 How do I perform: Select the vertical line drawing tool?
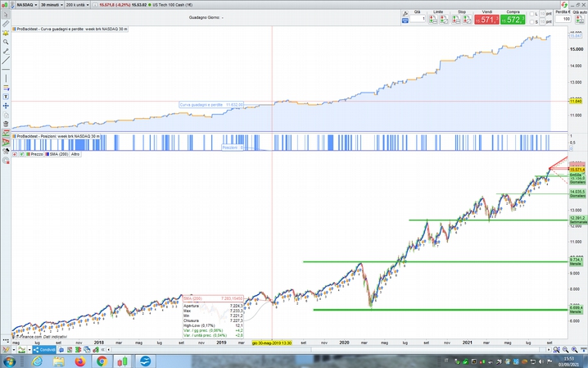click(6, 79)
